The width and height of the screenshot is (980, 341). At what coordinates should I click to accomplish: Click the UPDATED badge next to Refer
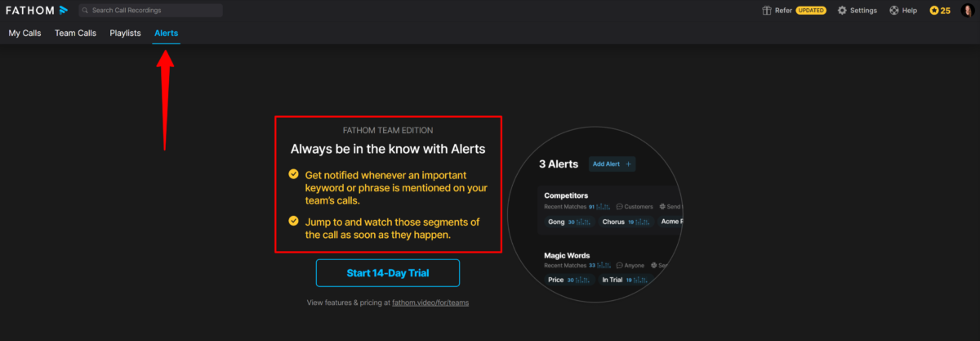811,11
